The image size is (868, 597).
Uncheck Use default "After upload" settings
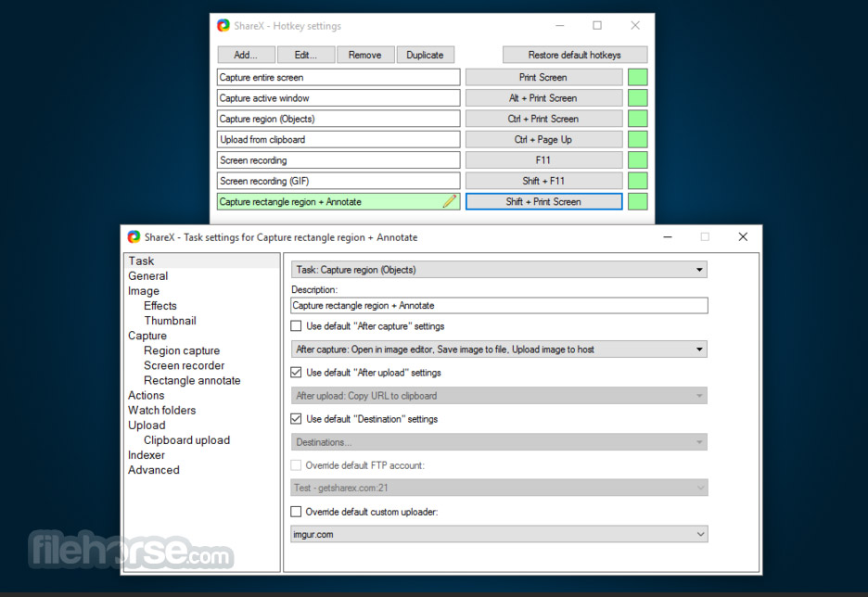tap(296, 373)
